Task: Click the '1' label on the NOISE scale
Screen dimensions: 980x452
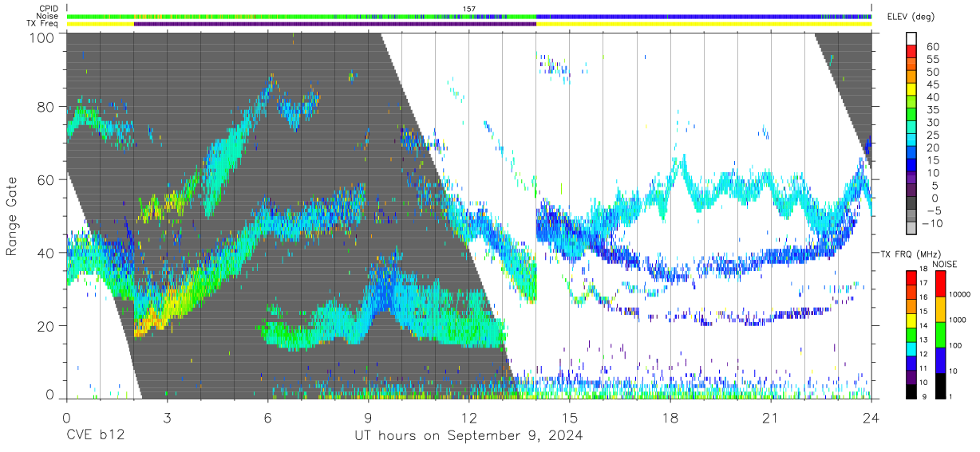Action: 950,396
